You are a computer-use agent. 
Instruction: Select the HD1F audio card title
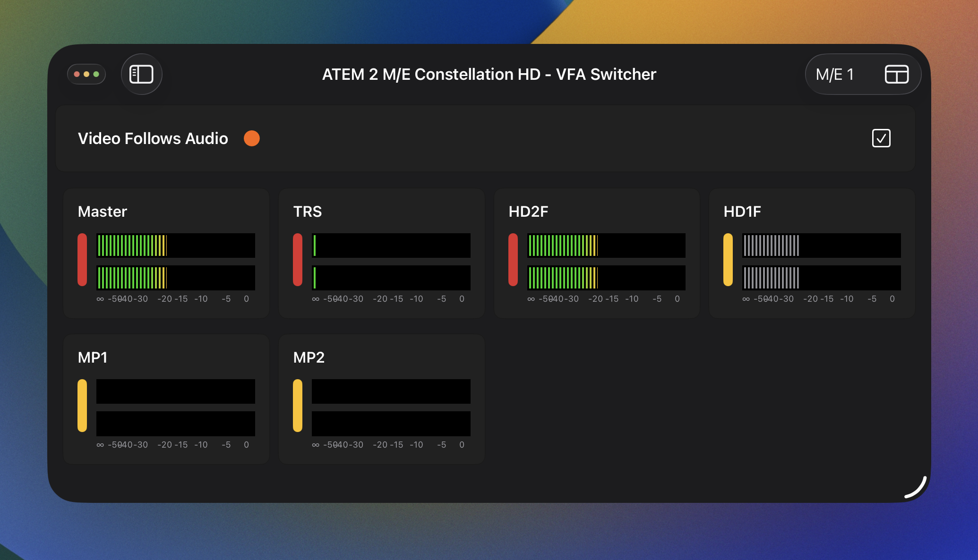[742, 212]
